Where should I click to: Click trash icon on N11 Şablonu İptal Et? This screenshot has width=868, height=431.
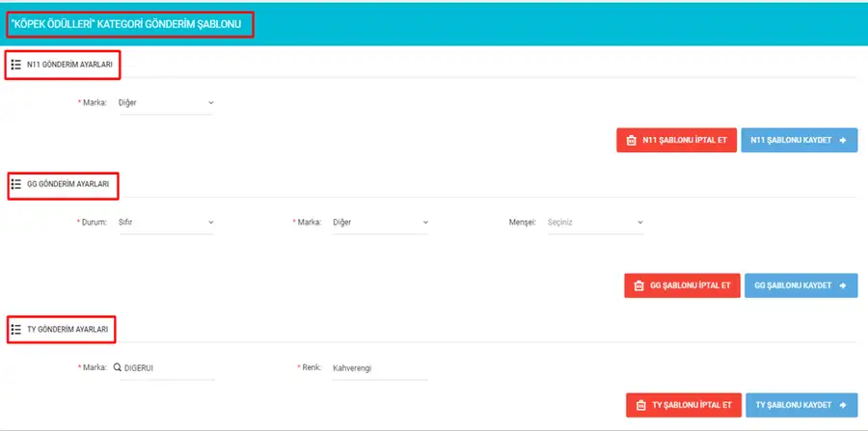(x=631, y=141)
